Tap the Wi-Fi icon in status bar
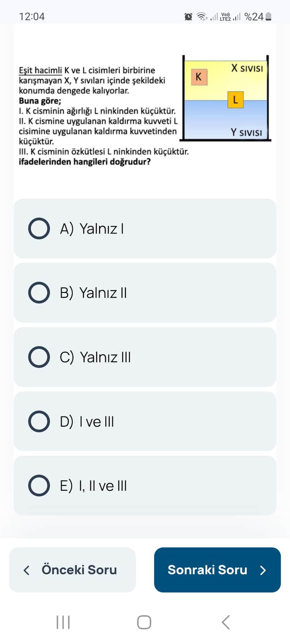 [201, 17]
